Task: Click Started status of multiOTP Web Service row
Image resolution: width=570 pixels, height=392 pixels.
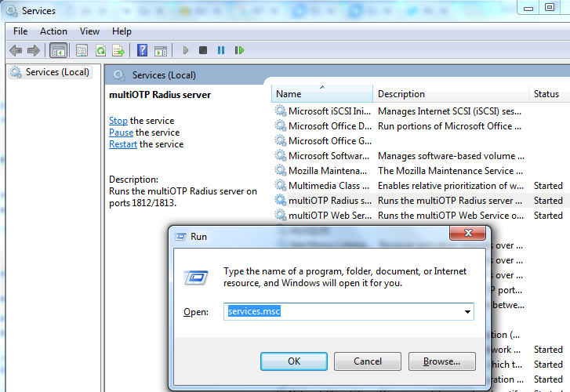Action: click(x=548, y=216)
